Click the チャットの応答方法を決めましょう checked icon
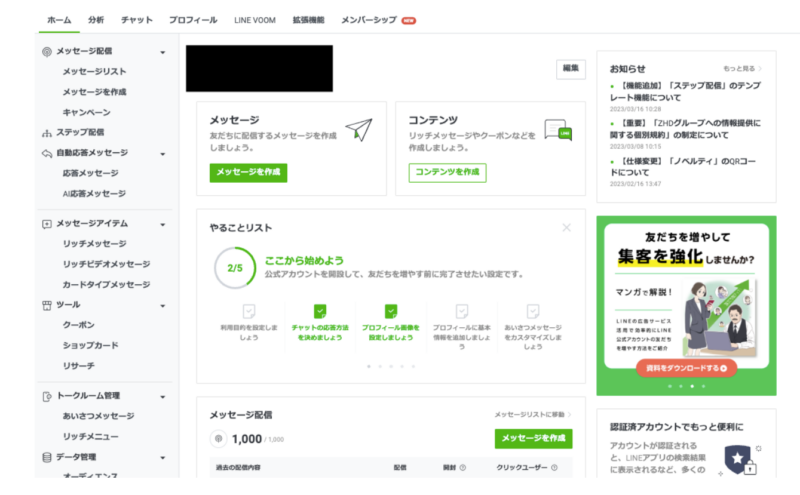Viewport: 800px width, 495px height. (x=320, y=311)
